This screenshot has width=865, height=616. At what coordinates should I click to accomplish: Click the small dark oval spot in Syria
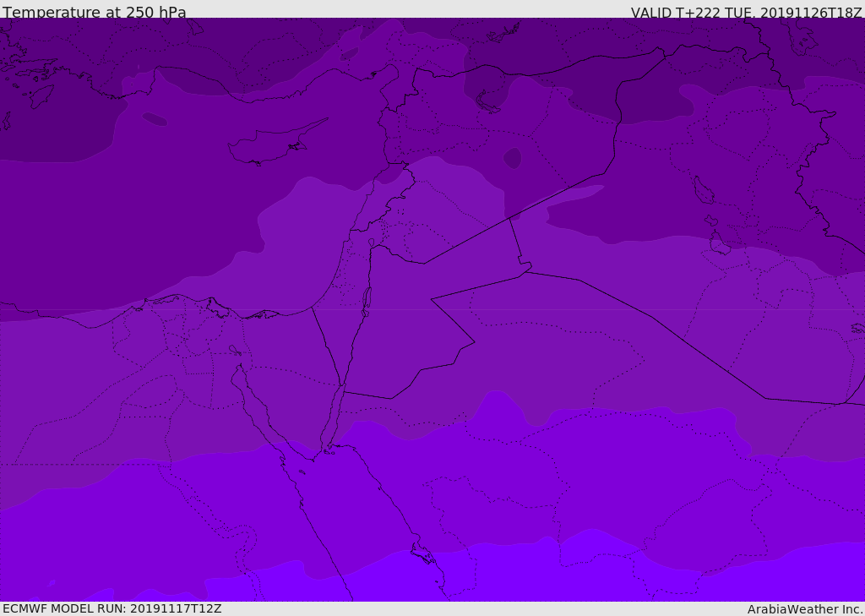(x=512, y=158)
